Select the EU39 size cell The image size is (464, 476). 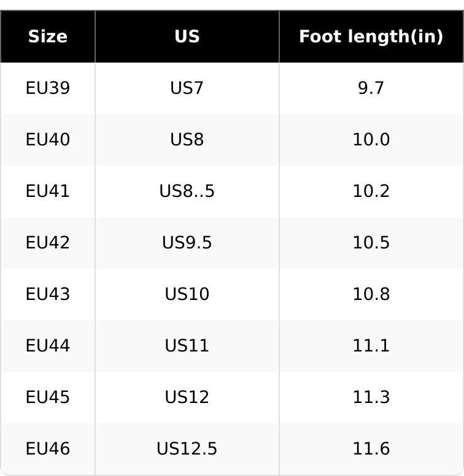coord(48,88)
